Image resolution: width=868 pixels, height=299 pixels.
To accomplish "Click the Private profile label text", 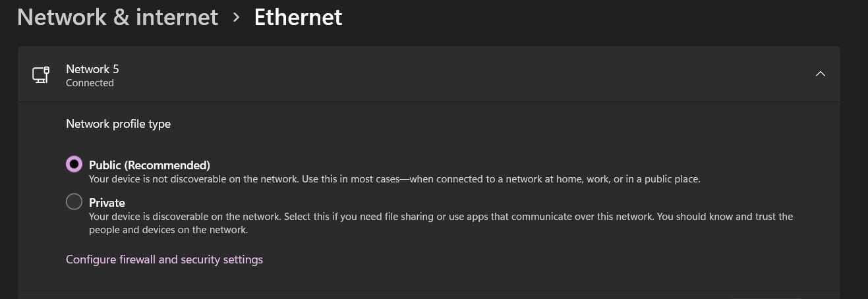I will coord(107,202).
